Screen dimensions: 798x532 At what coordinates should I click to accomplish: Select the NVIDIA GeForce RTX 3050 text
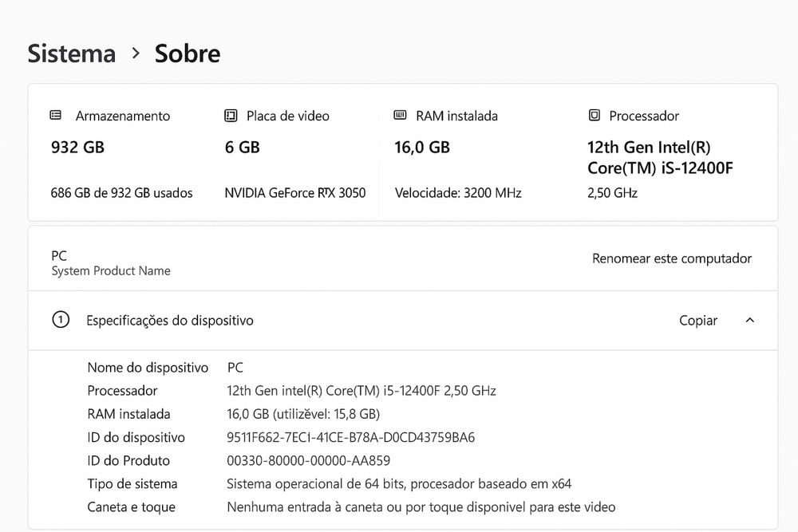295,193
